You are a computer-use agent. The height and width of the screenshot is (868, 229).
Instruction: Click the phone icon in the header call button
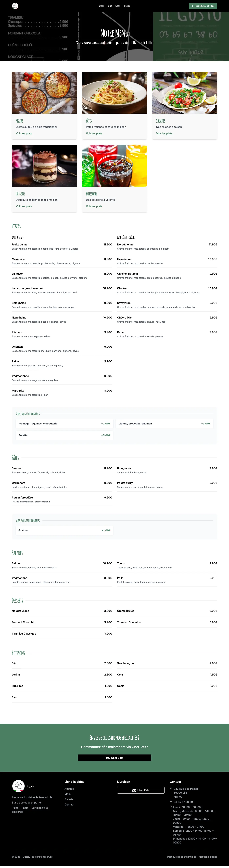193,6
